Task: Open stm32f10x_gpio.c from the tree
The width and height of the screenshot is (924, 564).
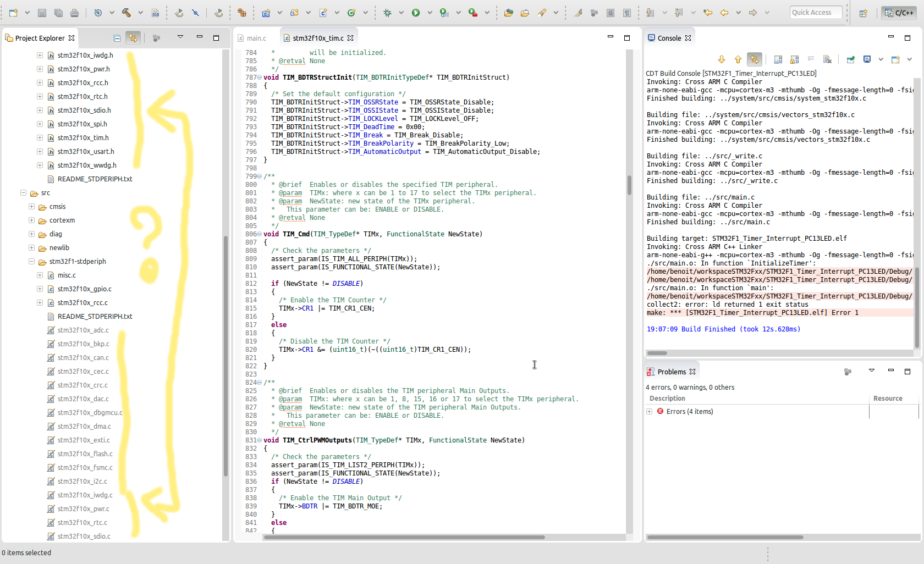Action: 84,289
